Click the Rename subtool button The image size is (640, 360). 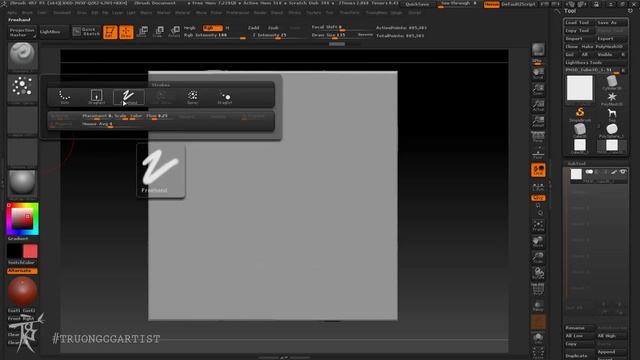579,328
